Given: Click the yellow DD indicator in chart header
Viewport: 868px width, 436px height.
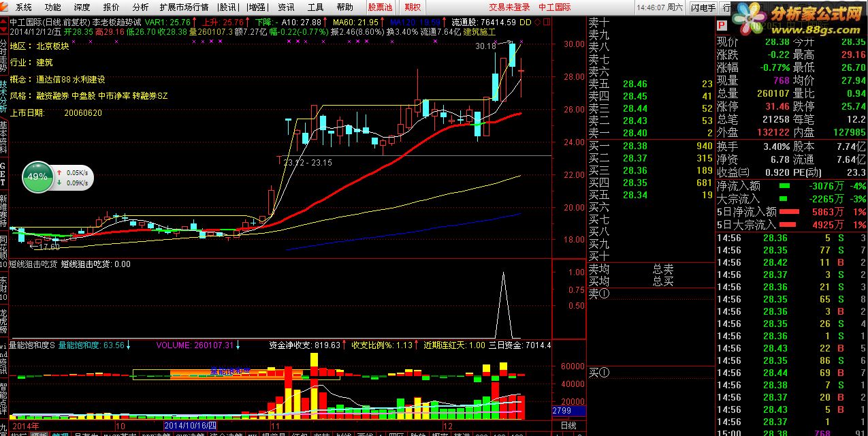Looking at the screenshot, I should click(x=525, y=22).
